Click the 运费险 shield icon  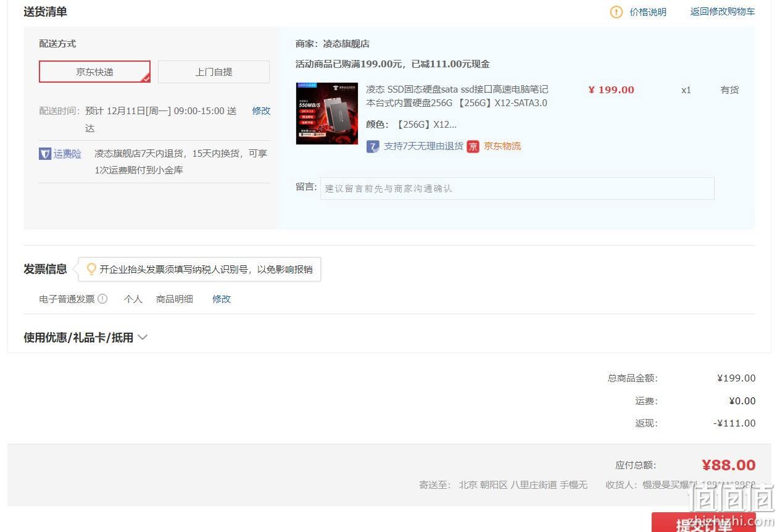(45, 154)
